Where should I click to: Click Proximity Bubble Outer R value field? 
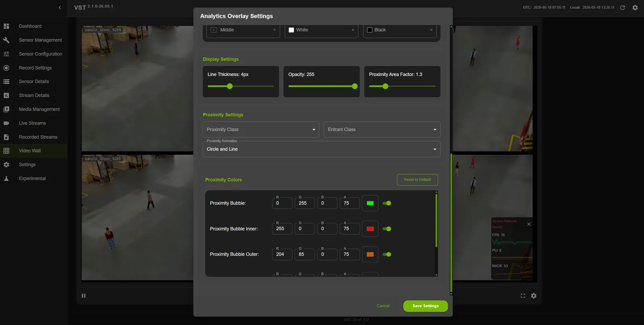coord(282,254)
